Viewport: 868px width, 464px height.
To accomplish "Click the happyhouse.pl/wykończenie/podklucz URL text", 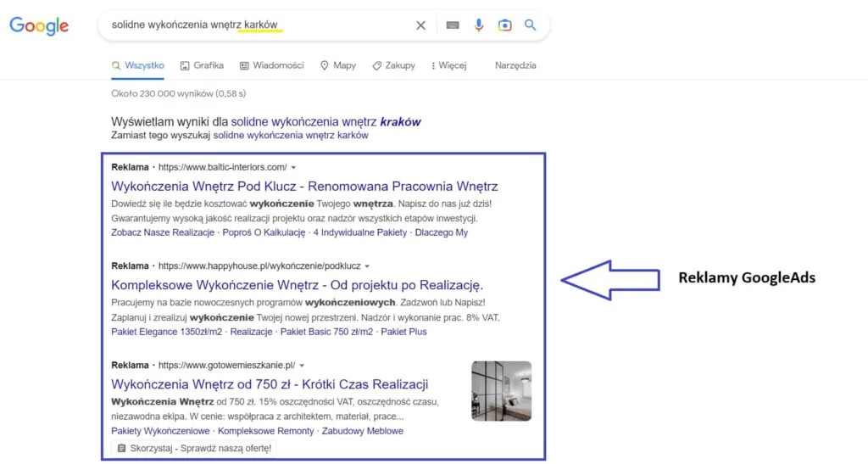I will click(259, 266).
